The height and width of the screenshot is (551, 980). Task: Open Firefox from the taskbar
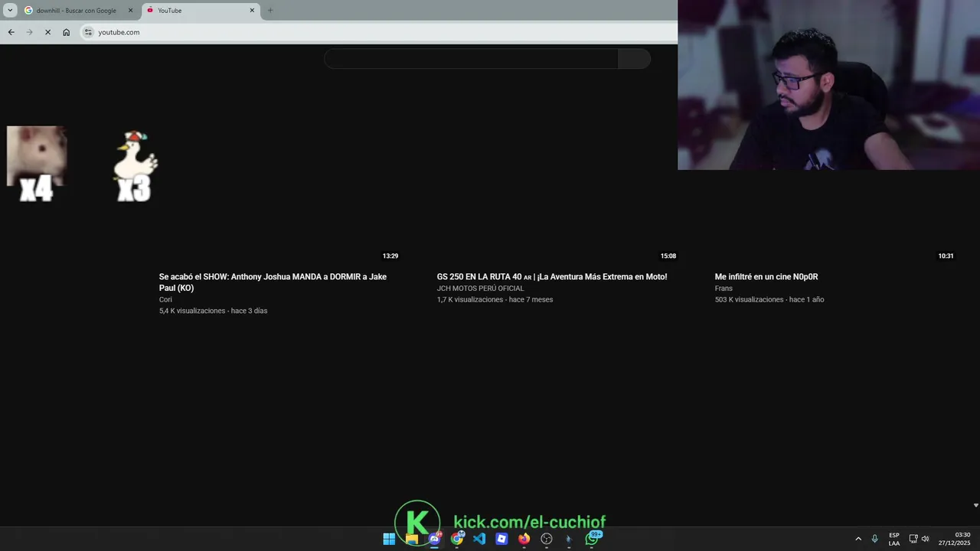524,539
